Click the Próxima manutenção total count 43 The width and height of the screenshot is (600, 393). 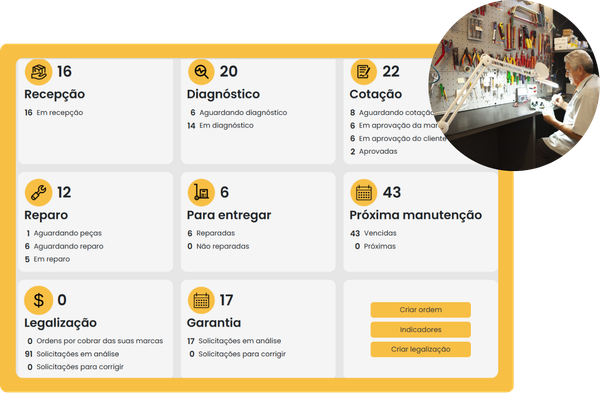pos(392,192)
